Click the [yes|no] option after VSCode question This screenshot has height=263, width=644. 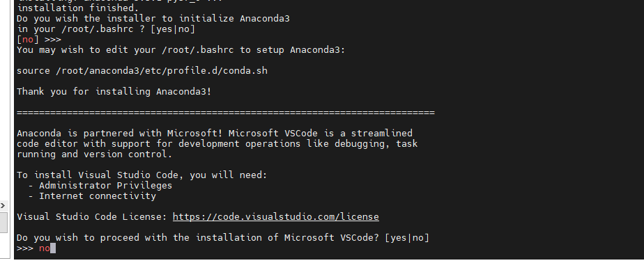tap(407, 237)
